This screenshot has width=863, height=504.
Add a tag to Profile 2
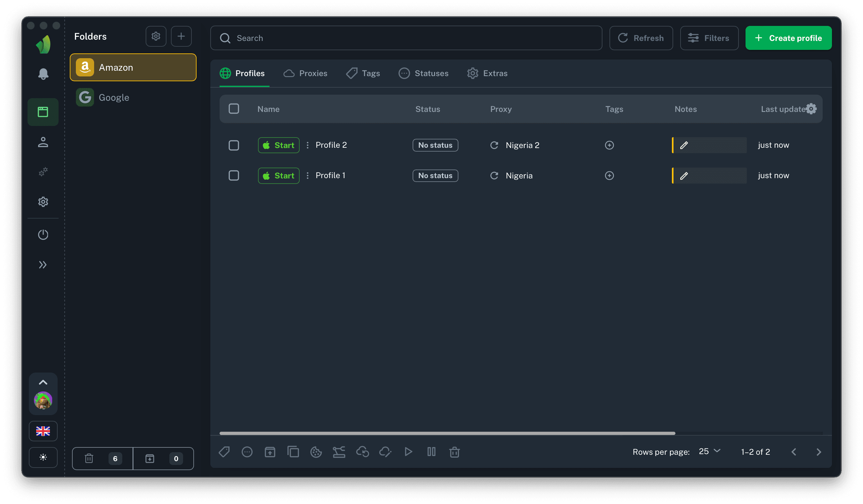click(x=609, y=145)
